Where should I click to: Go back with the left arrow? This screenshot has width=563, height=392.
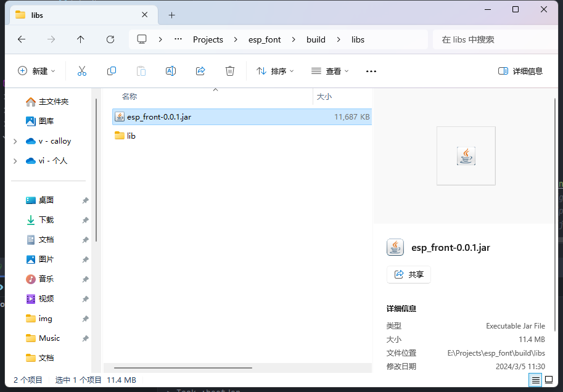tap(22, 39)
